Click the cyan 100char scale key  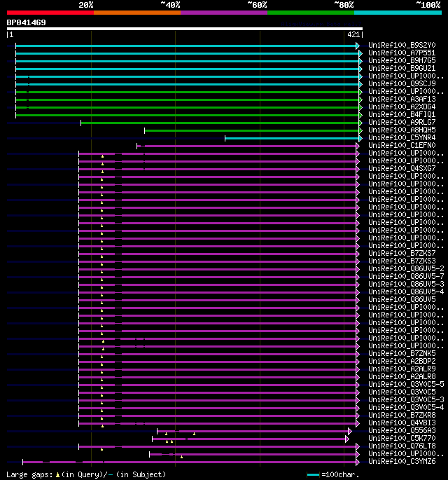point(313,475)
